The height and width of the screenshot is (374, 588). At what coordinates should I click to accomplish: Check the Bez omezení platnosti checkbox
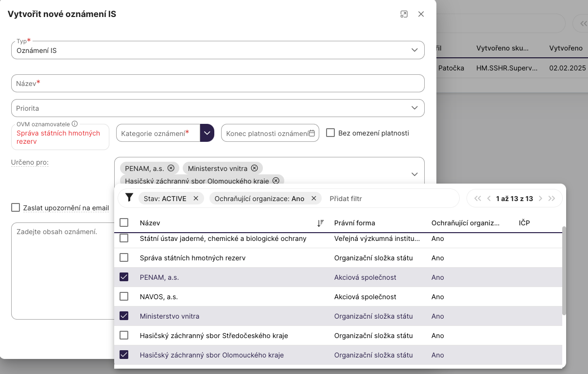pos(330,133)
